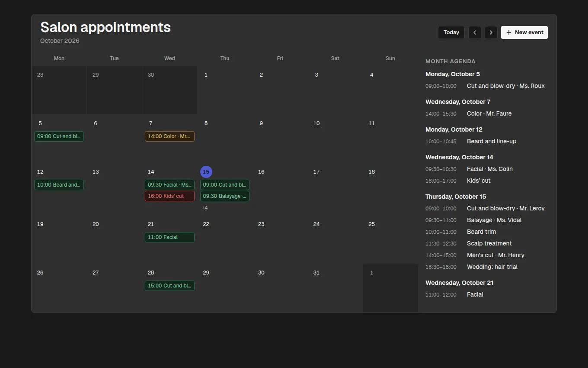
Task: Open the 15:00 Cut and blow-dry event on October 28
Action: 169,286
